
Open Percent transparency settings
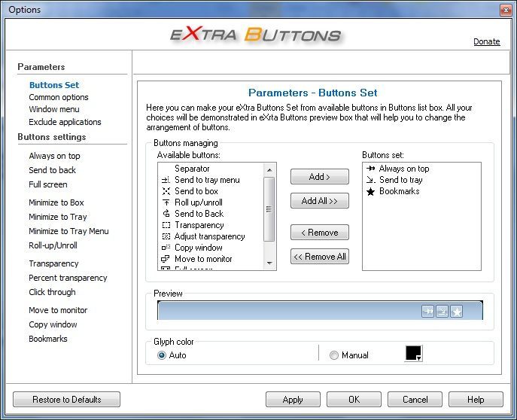[68, 278]
